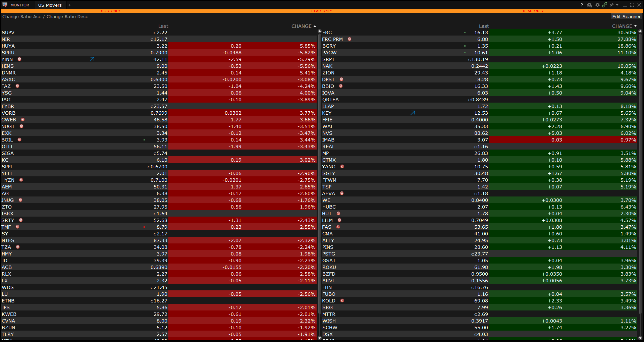This screenshot has height=342, width=644.
Task: Click red info badge next to LILM
Action: (x=339, y=220)
